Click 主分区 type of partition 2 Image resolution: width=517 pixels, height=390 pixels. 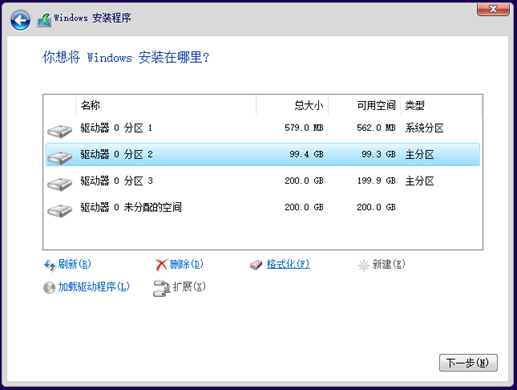pos(419,154)
